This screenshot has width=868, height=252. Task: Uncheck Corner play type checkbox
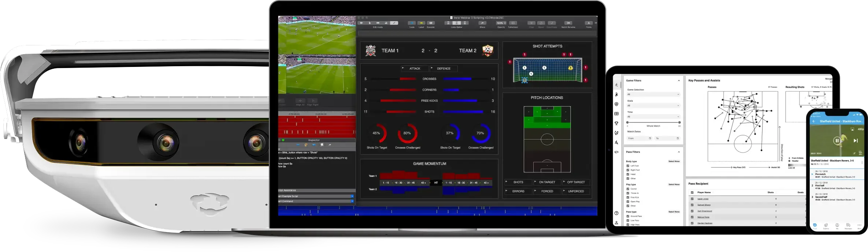tap(628, 189)
